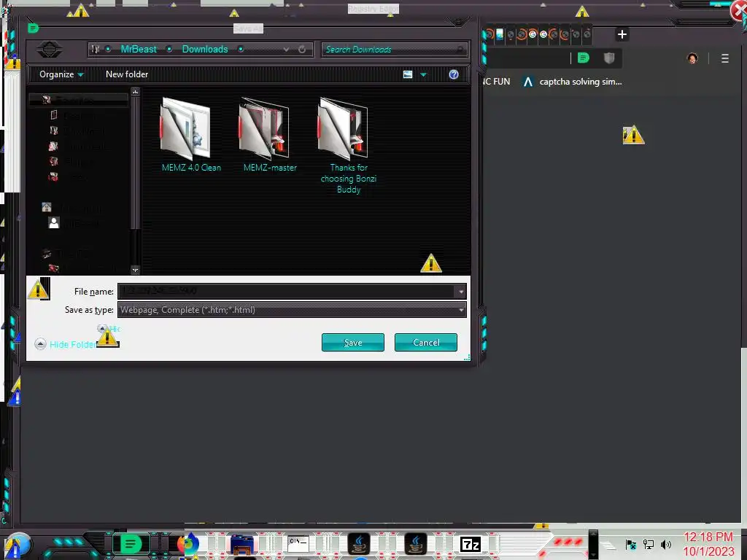The height and width of the screenshot is (560, 747).
Task: Click the navigation pane scroll down arrow
Action: coord(135,270)
